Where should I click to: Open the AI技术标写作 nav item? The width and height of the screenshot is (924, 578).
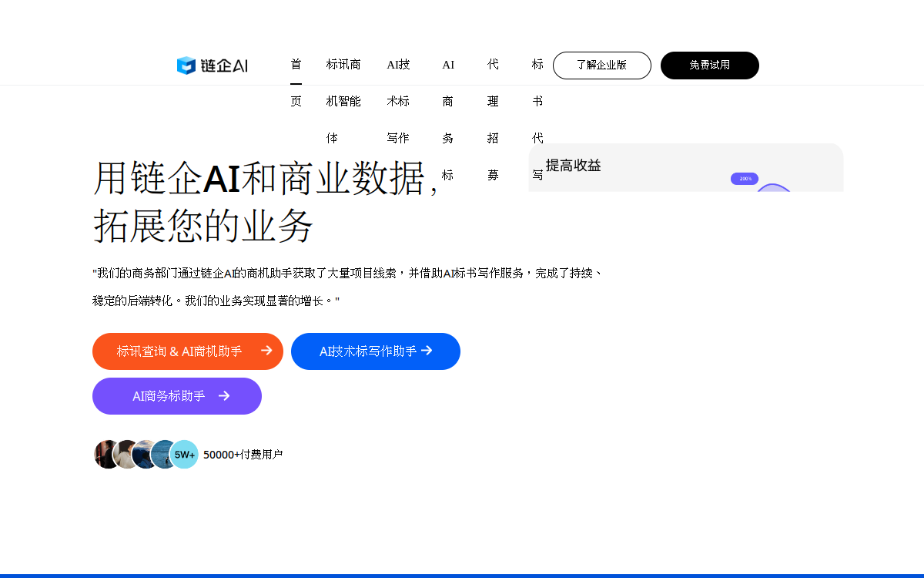click(398, 101)
